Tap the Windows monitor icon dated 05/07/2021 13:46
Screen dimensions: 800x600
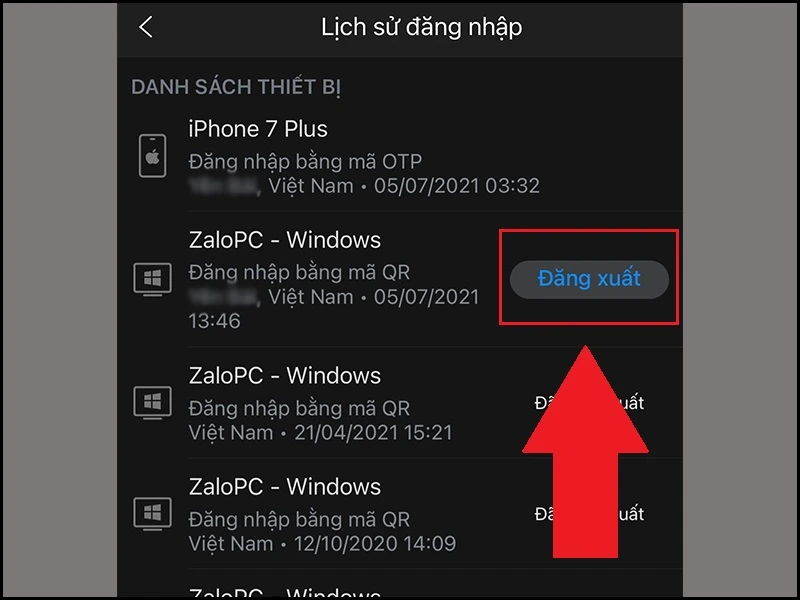coord(152,279)
